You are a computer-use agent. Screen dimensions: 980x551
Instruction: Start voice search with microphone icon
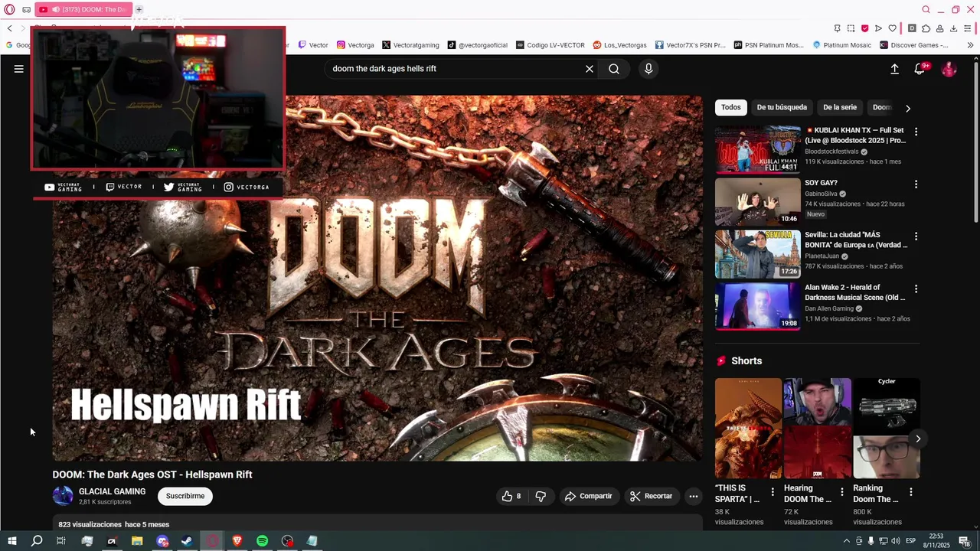click(648, 69)
